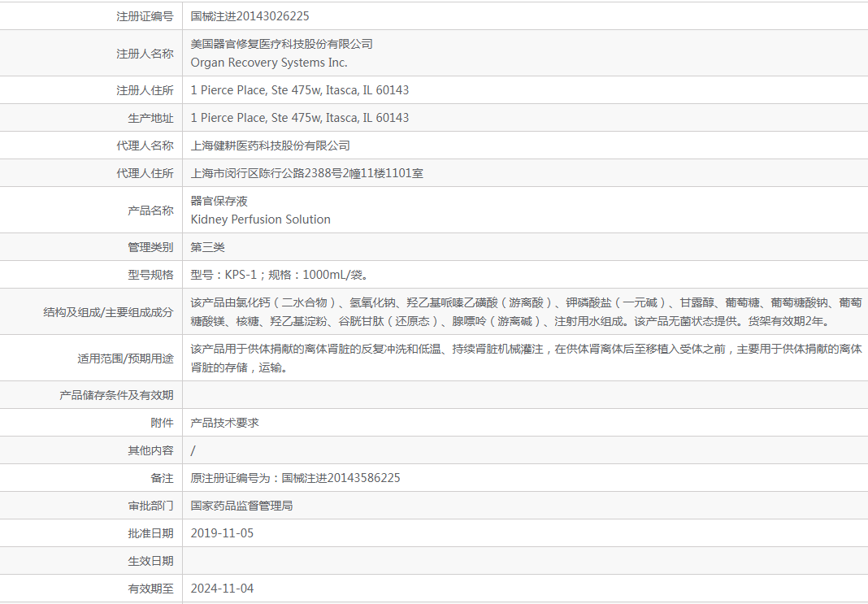
Task: Select agent address 上海市闵行区陈行公路2388号
Action: coord(267,173)
